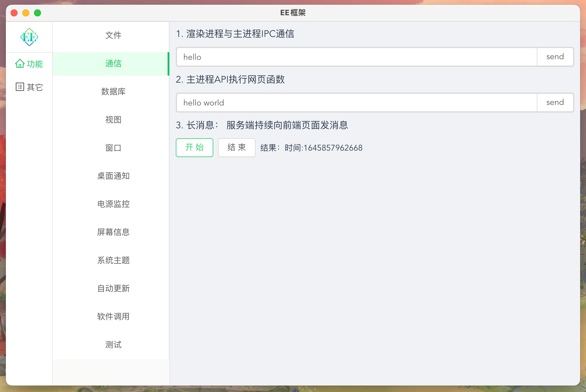Switch to the 系统主题 section
Viewport: 586px width, 392px height.
coord(113,260)
